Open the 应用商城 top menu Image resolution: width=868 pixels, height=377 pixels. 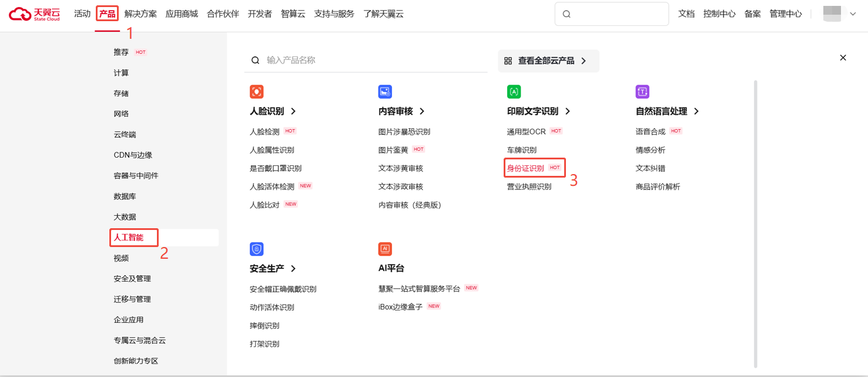(x=182, y=14)
